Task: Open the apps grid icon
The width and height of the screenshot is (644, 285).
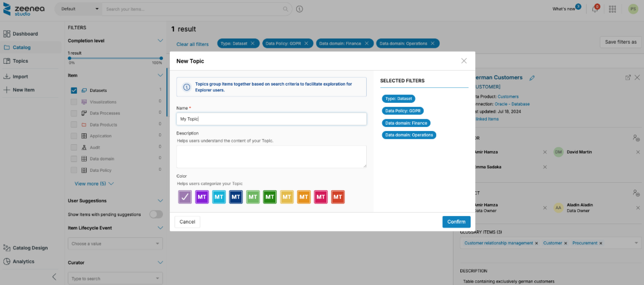Action: 613,9
